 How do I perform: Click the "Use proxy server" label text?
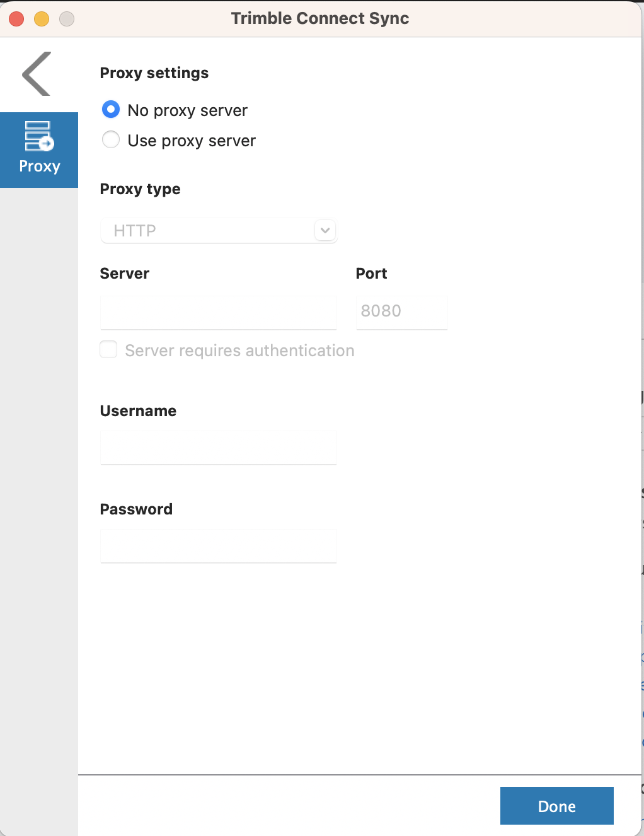192,141
